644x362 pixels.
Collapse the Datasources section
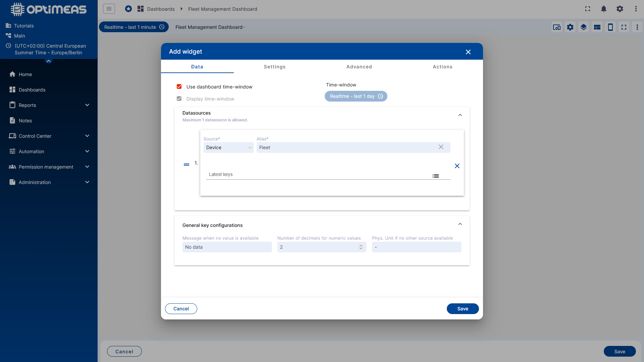460,115
